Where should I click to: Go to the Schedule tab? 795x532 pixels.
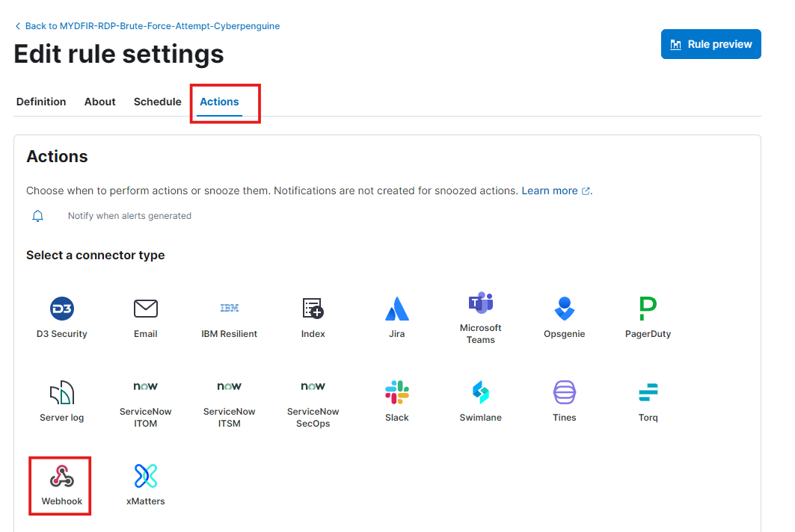pyautogui.click(x=158, y=102)
